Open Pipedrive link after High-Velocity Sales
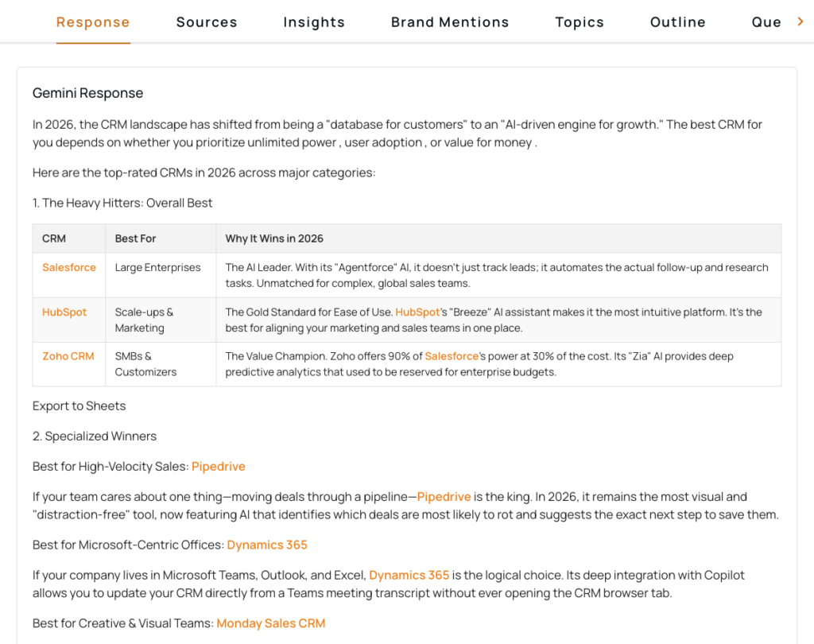The height and width of the screenshot is (644, 814). 219,467
